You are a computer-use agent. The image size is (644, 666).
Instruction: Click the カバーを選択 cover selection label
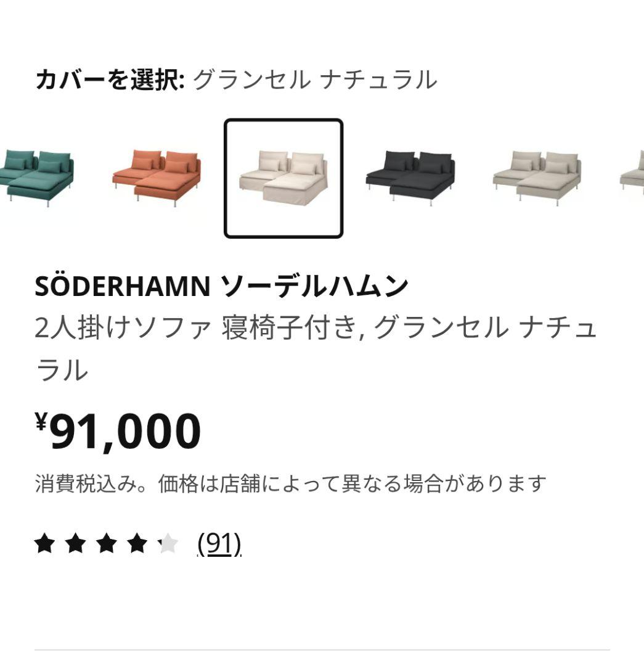[111, 78]
